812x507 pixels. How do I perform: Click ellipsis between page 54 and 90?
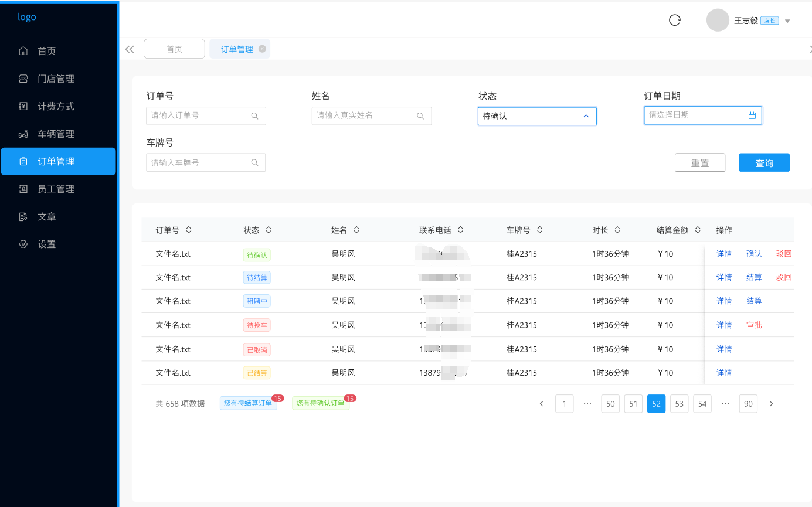[x=725, y=404]
